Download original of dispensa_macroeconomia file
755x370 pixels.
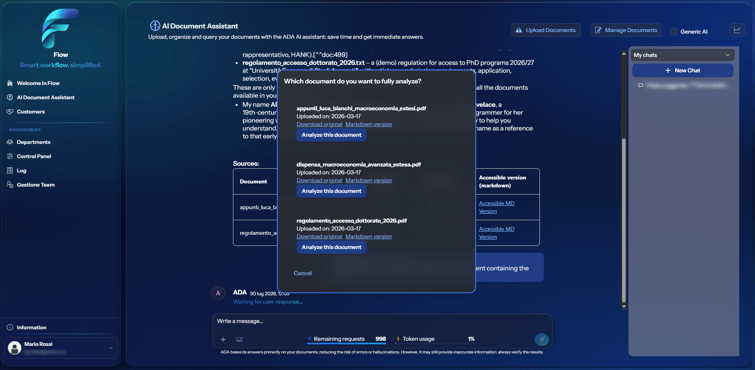[319, 180]
